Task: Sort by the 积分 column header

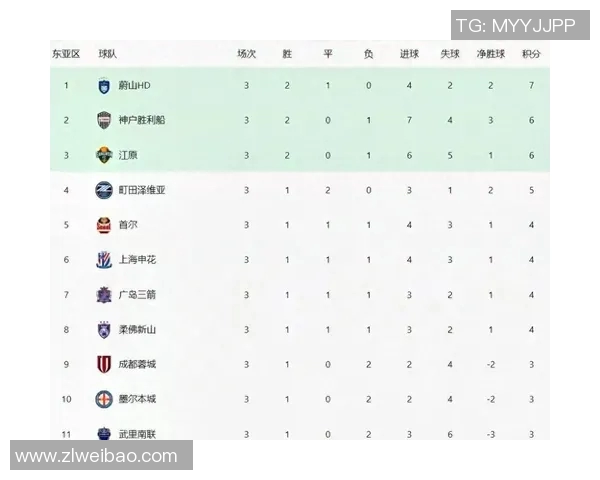Action: tap(531, 54)
